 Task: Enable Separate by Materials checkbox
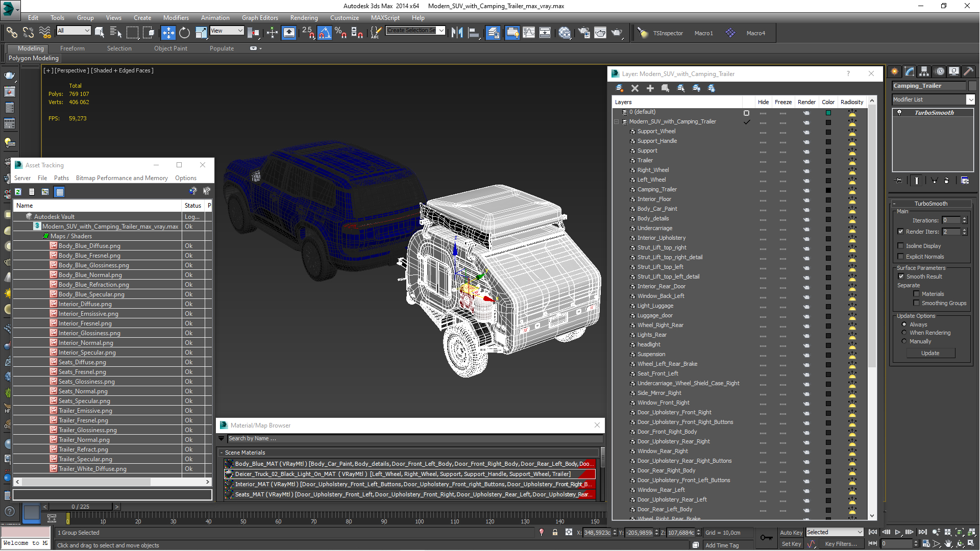point(916,294)
